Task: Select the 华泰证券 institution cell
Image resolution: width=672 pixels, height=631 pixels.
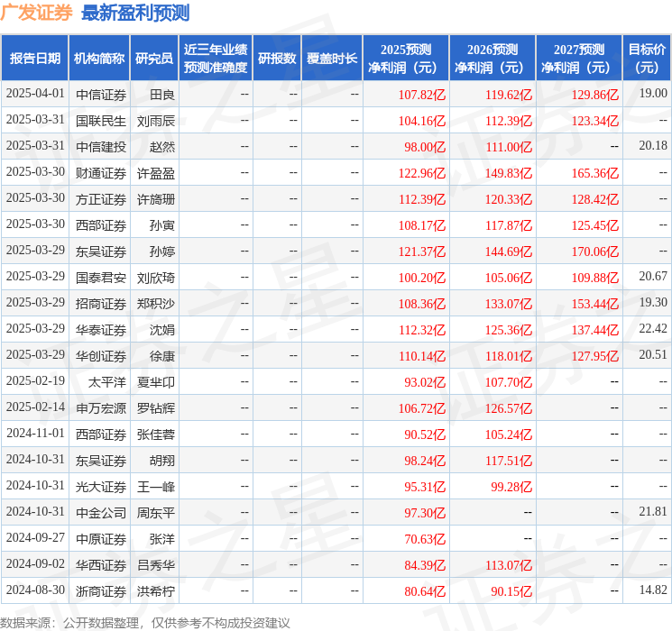Action: pos(101,330)
